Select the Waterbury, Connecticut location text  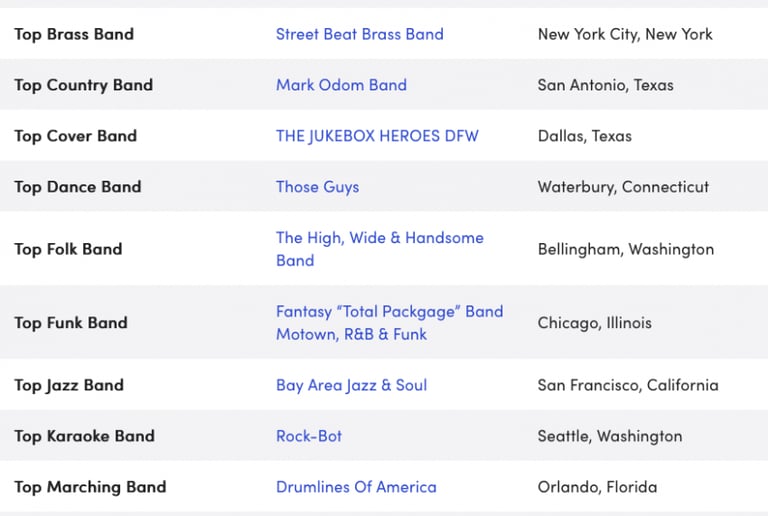pyautogui.click(x=623, y=187)
